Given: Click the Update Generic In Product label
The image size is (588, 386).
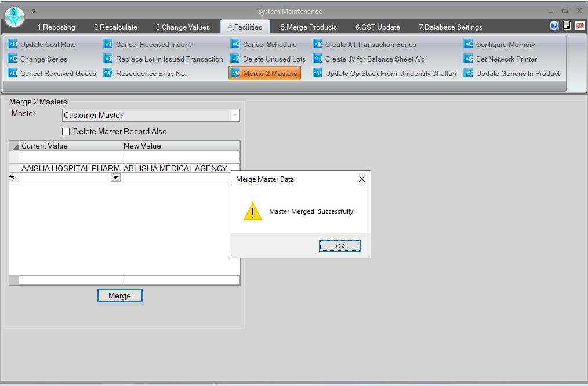Looking at the screenshot, I should point(518,74).
